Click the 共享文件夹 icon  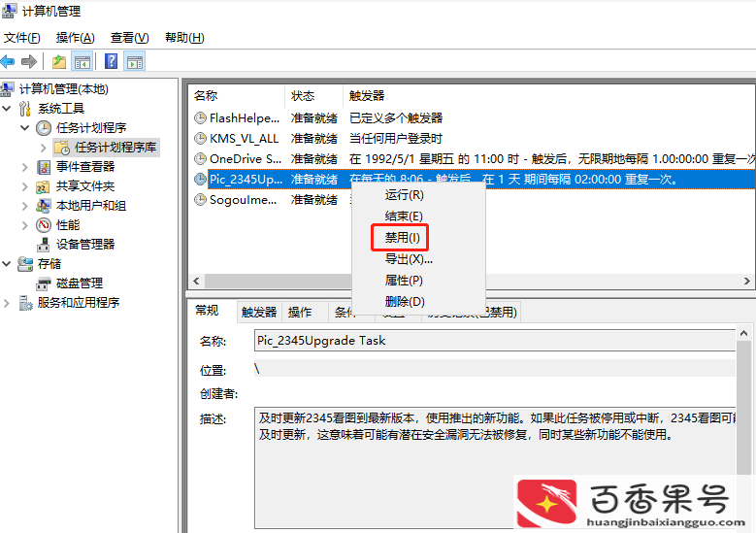click(44, 186)
